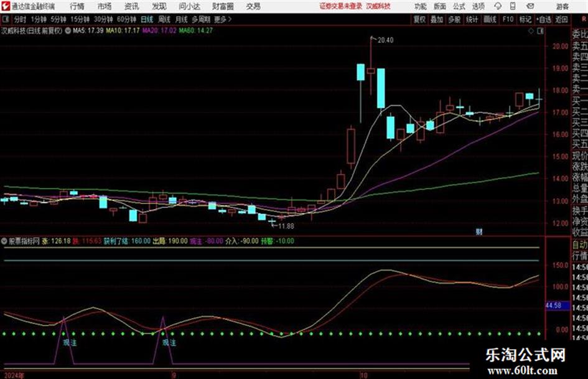Viewport: 588px width, 379px height.
Task: Click the first 观注 signal marker
Action: (x=70, y=343)
